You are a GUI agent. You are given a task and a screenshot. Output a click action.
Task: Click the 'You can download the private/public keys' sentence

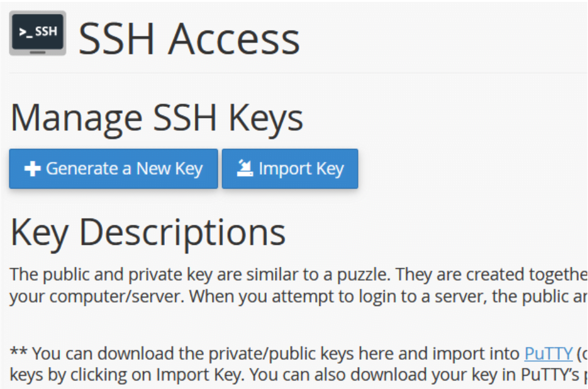[x=244, y=354]
